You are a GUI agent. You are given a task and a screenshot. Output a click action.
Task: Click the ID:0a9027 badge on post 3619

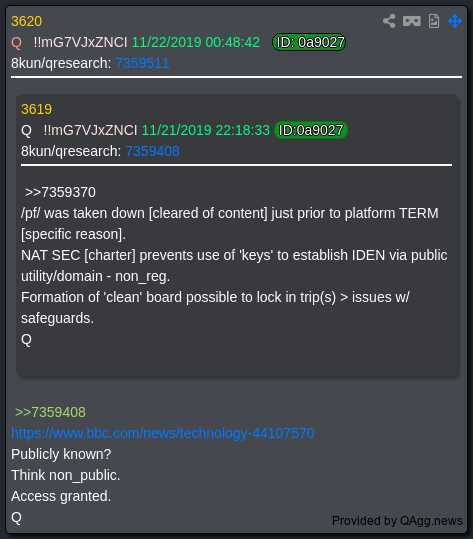coord(311,130)
